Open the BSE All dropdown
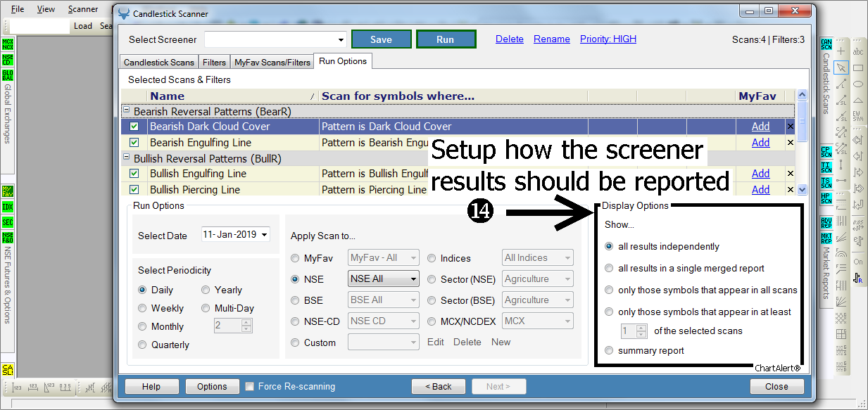Image resolution: width=868 pixels, height=410 pixels. (383, 300)
